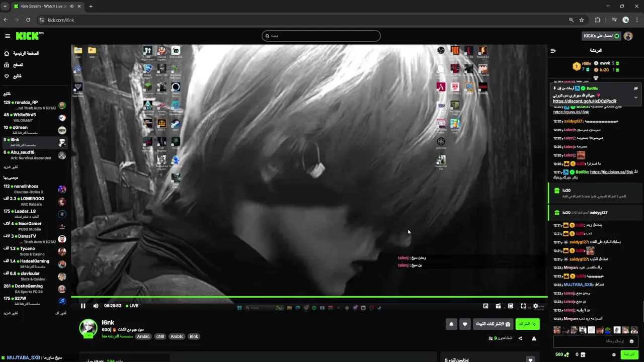Image resolution: width=644 pixels, height=362 pixels.
Task: Unpin the pinned BotRix message
Action: [635, 88]
